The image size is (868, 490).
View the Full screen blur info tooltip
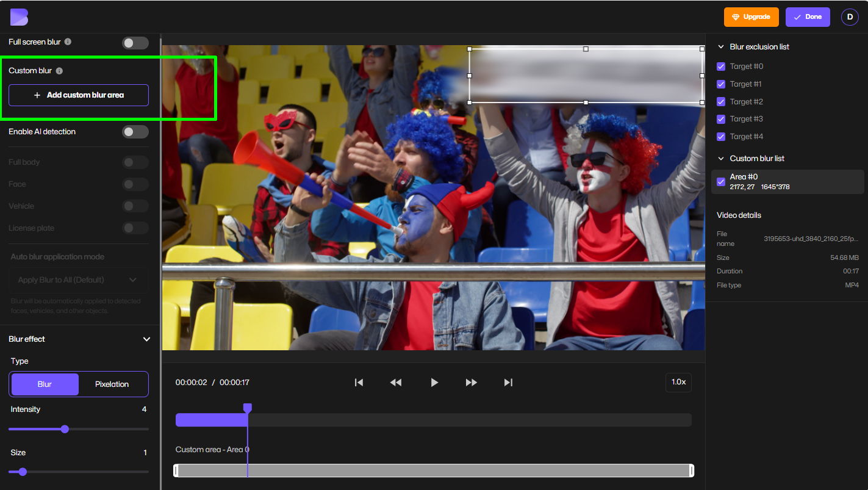coord(67,42)
